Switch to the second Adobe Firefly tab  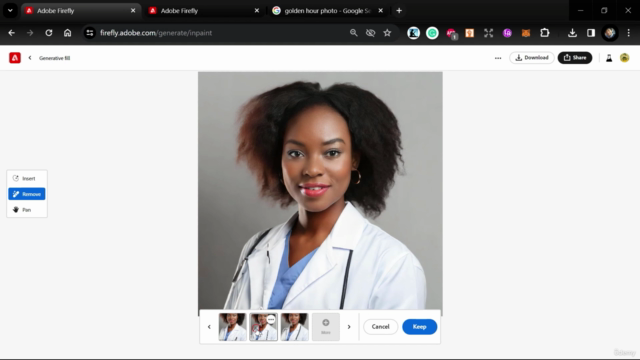(x=204, y=11)
